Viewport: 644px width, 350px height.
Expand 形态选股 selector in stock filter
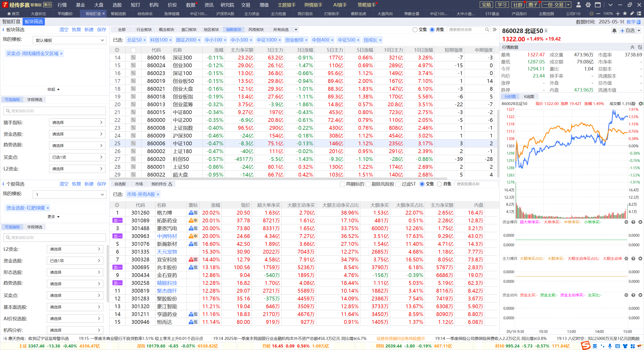pos(75,272)
